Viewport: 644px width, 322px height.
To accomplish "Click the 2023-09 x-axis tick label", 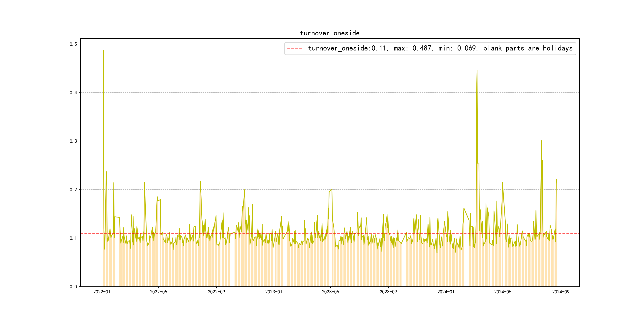I will 388,292.
